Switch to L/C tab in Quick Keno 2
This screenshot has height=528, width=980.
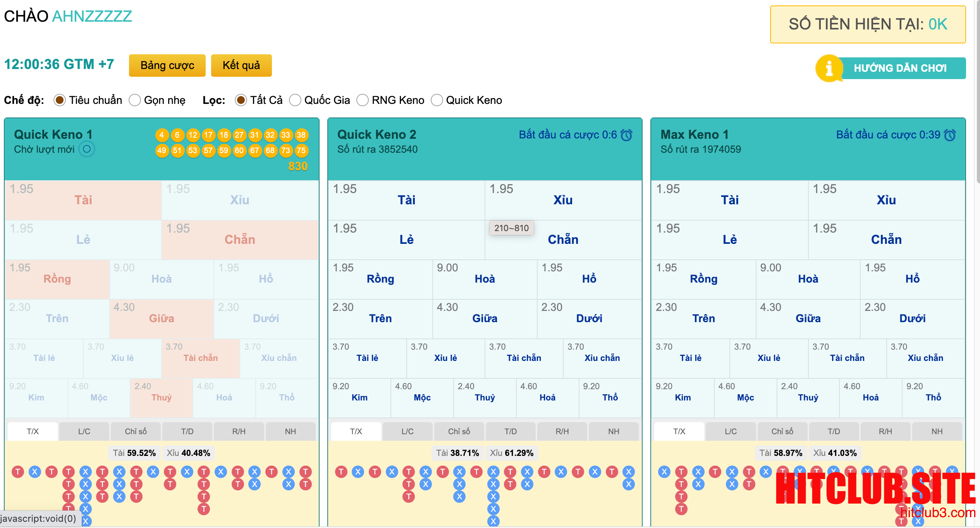[407, 431]
